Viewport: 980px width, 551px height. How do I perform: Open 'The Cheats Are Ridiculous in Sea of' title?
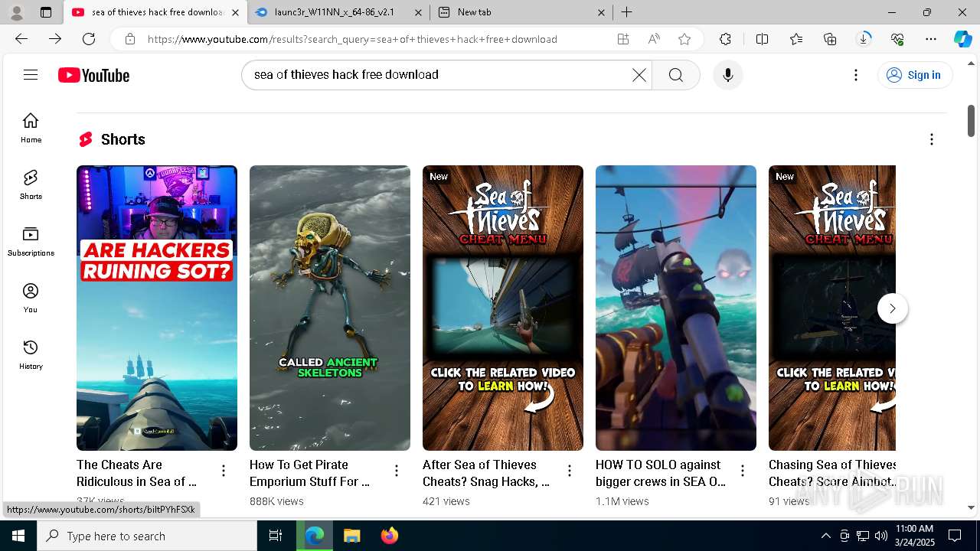136,473
